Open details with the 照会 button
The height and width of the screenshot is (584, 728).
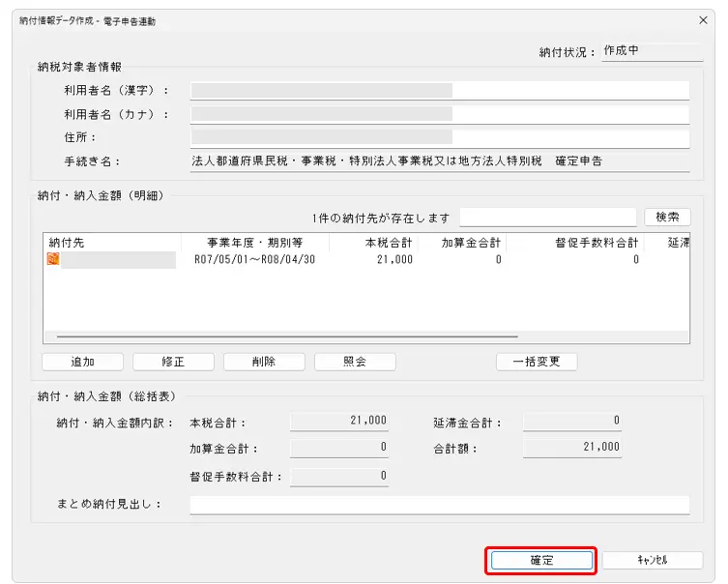click(355, 362)
